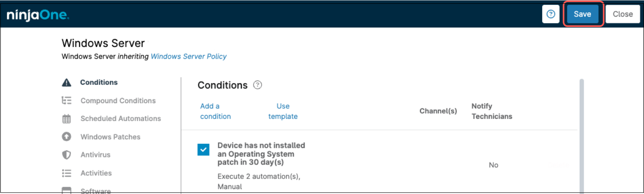Click the Scheduled Automations calendar icon

coord(66,118)
